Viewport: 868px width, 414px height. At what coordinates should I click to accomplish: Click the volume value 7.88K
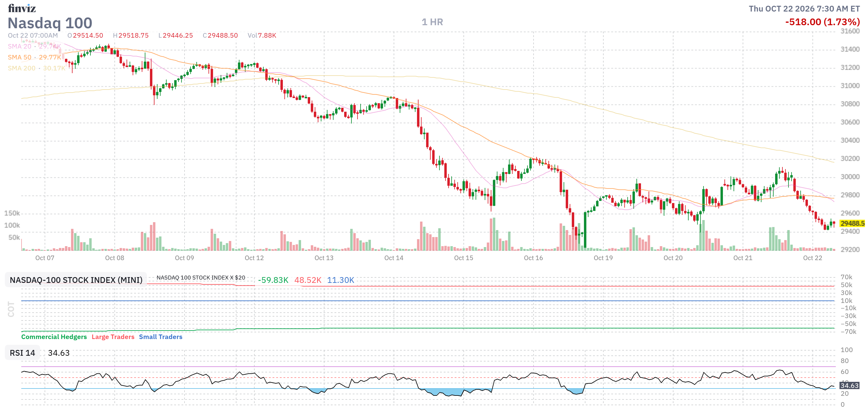267,36
